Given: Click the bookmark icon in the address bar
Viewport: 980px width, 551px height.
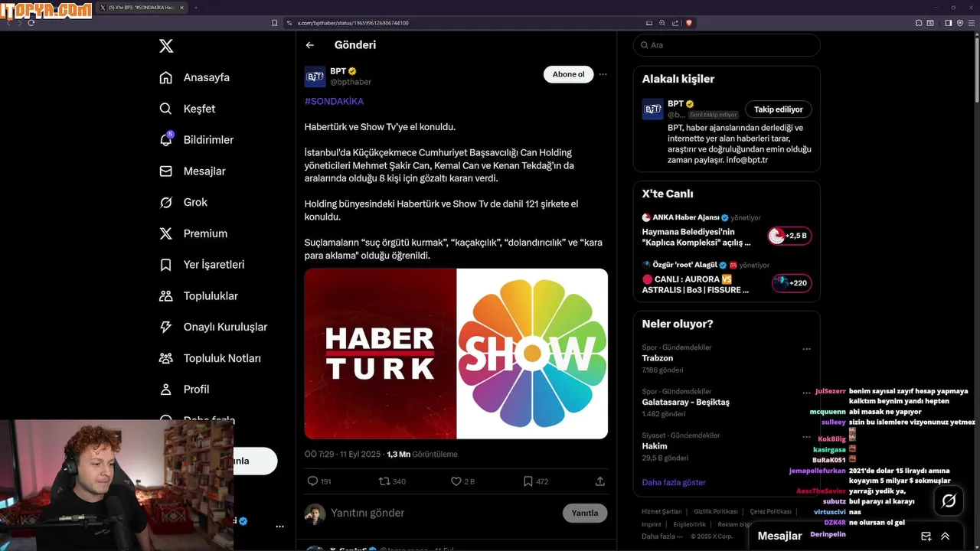Looking at the screenshot, I should tap(275, 23).
